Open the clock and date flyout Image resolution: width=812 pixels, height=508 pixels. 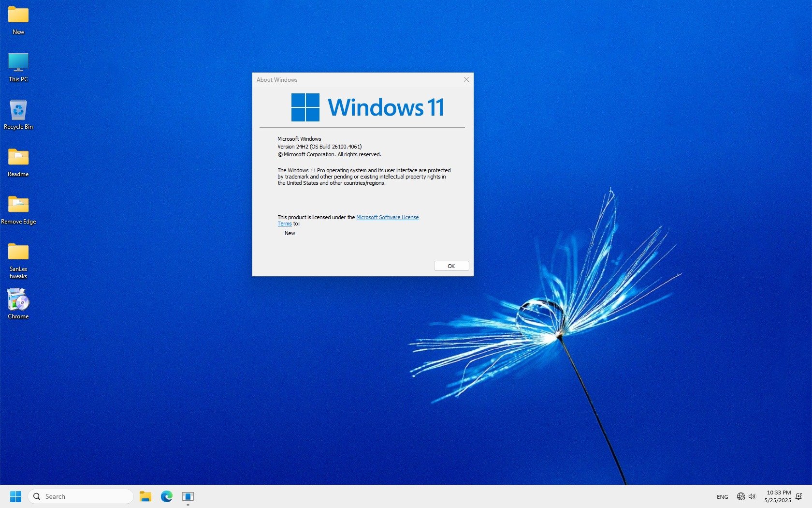[x=778, y=496]
